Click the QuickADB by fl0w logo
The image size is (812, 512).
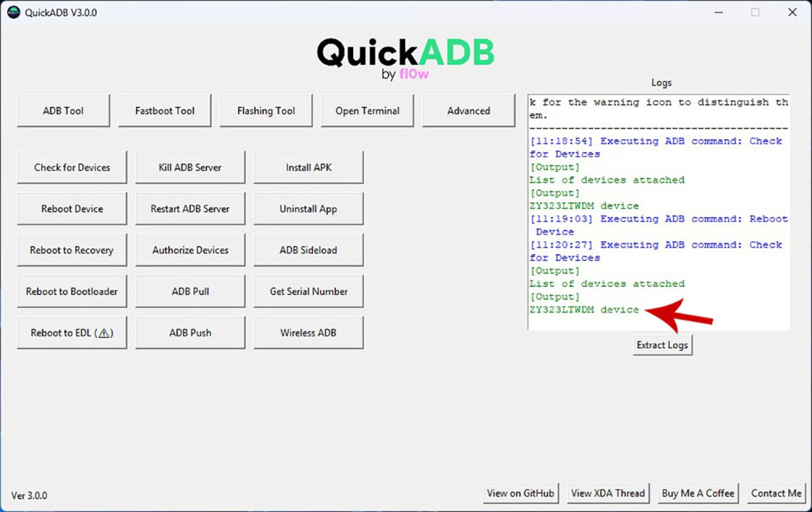405,58
